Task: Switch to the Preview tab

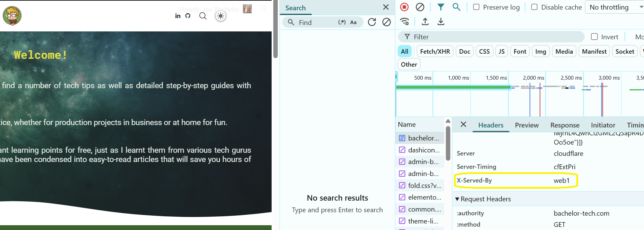Action: (x=526, y=125)
